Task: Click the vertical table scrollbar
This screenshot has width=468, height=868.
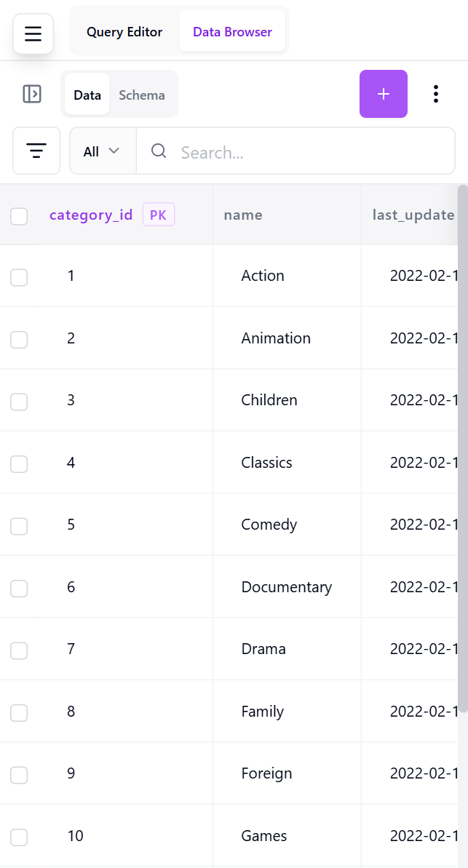Action: [x=463, y=437]
